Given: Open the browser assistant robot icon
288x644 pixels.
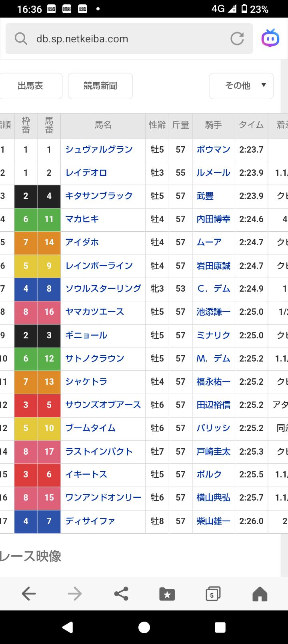Looking at the screenshot, I should (x=270, y=38).
